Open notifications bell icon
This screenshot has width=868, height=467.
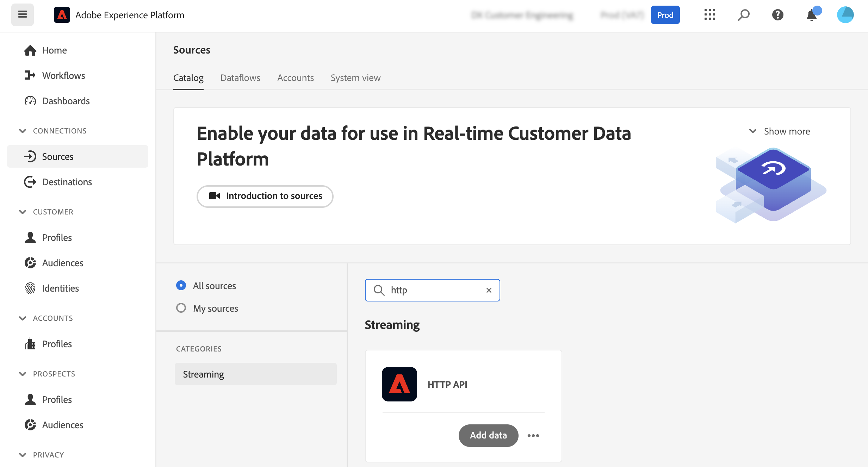tap(812, 15)
